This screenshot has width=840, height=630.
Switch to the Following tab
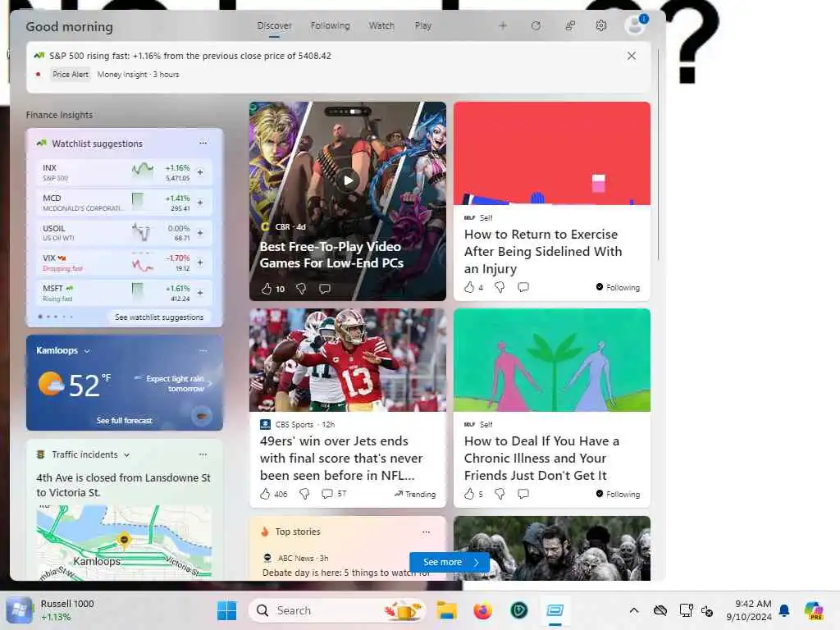click(330, 25)
